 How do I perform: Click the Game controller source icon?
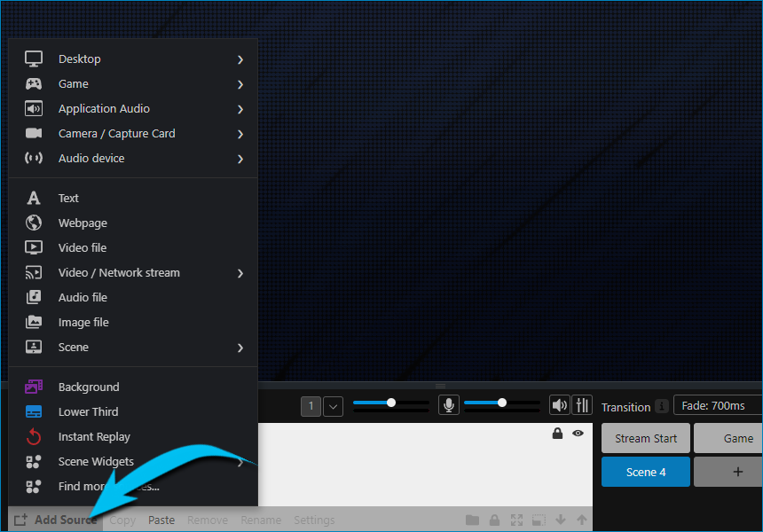34,83
